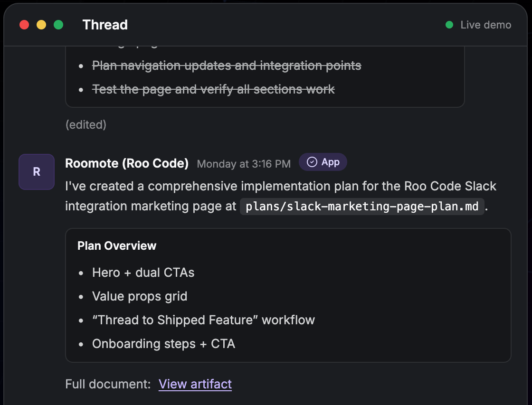This screenshot has width=532, height=405.
Task: Click the green maximize window button
Action: (58, 25)
